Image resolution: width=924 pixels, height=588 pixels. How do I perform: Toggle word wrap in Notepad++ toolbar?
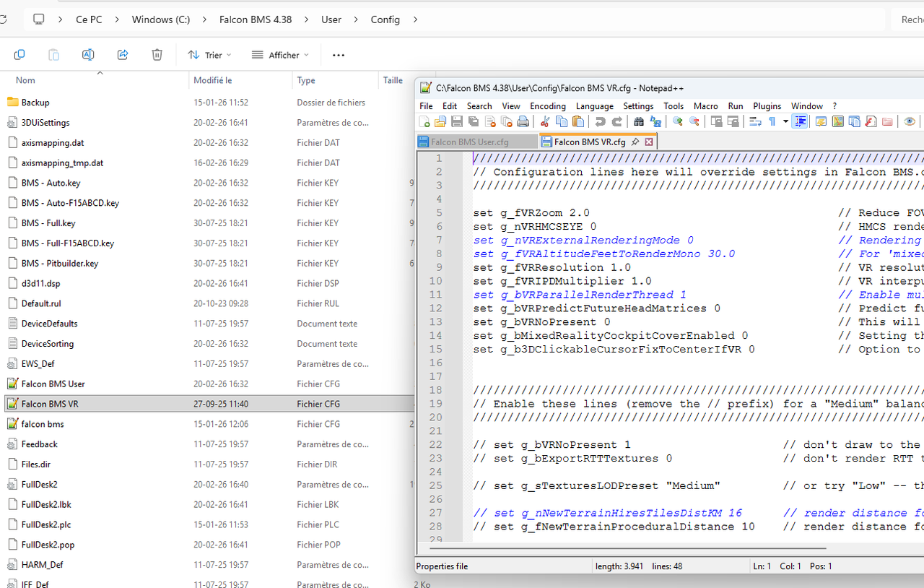[755, 122]
